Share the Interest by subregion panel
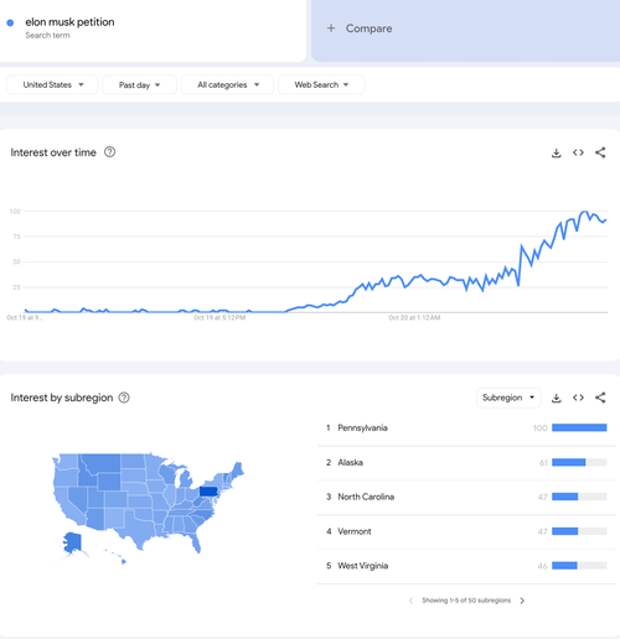The image size is (620, 639). click(600, 398)
